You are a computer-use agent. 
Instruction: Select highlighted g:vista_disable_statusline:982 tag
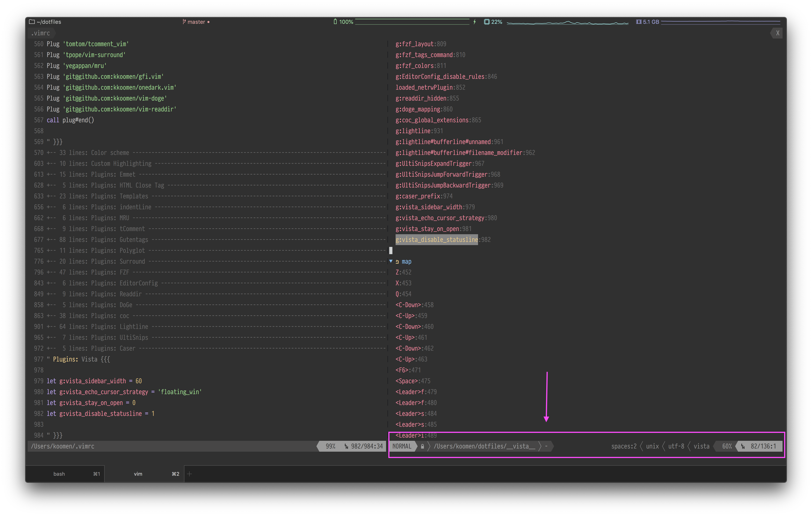(443, 240)
